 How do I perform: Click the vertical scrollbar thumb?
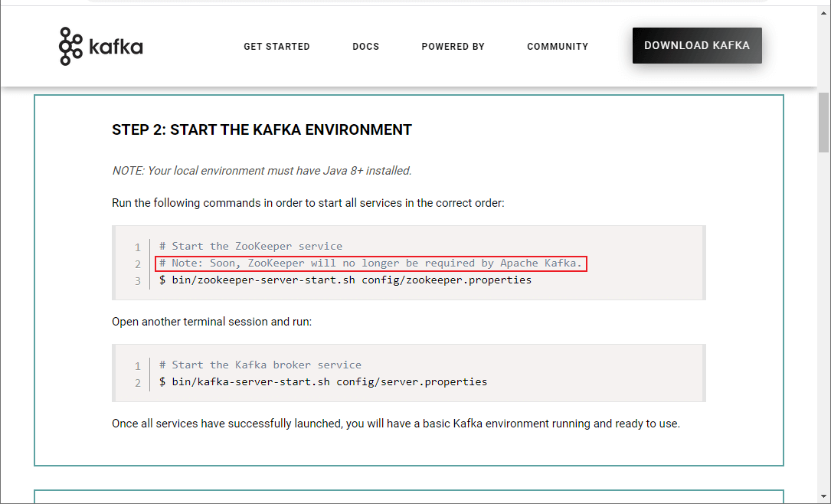click(x=823, y=123)
